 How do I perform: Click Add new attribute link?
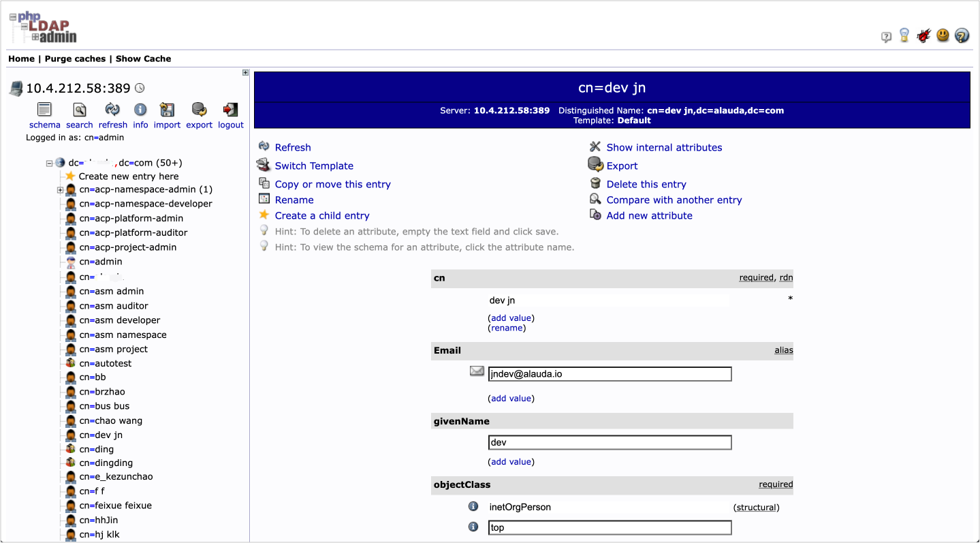(649, 215)
